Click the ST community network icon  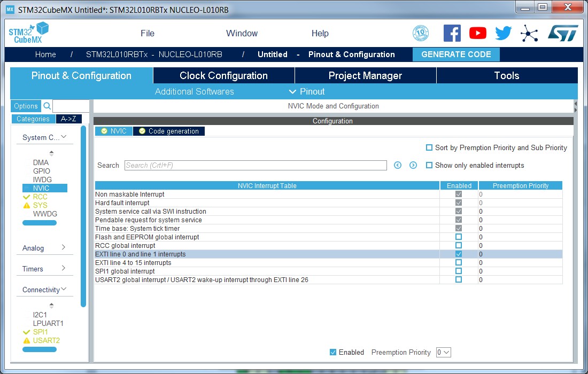(x=529, y=33)
